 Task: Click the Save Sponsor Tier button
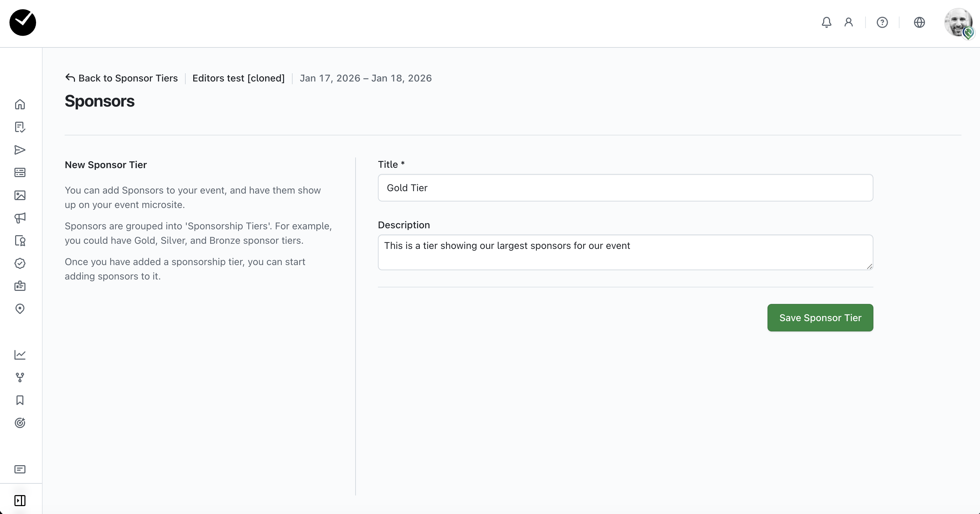click(x=820, y=318)
